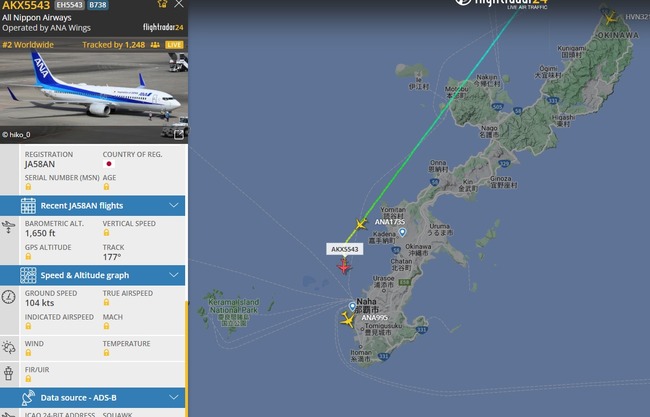650x417 pixels.
Task: Open the aircraft photo expand icon
Action: coord(179,134)
